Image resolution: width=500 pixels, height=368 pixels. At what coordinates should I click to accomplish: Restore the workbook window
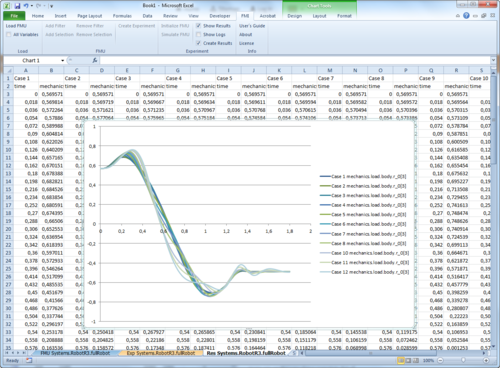484,16
